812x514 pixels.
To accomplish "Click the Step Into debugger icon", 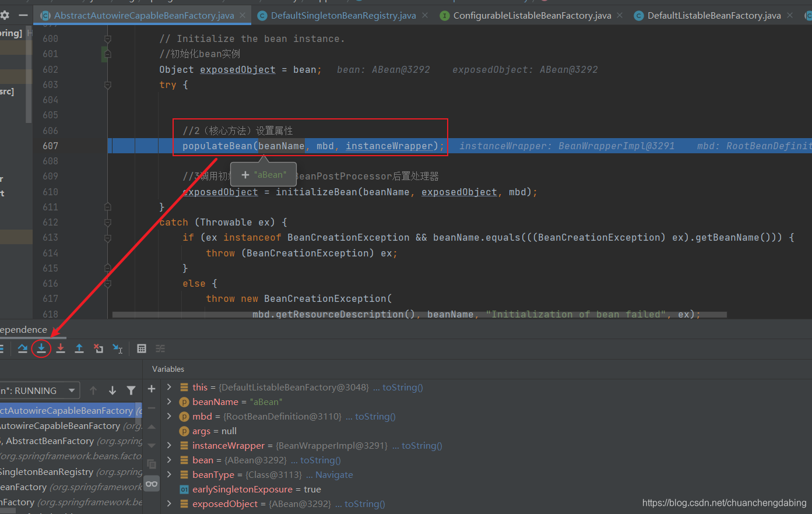I will pyautogui.click(x=41, y=348).
